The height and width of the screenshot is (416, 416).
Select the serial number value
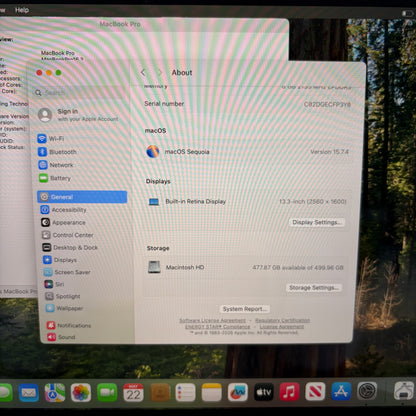tap(327, 104)
